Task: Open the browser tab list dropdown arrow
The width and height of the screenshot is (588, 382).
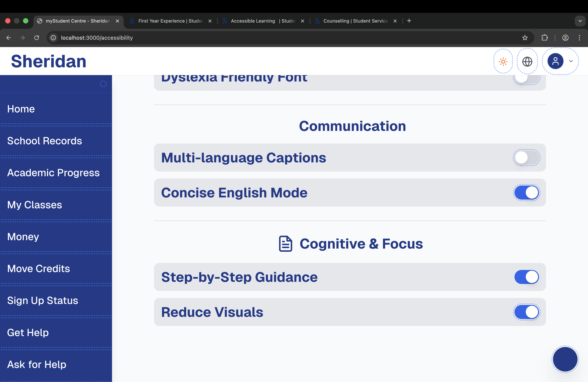Action: point(580,21)
